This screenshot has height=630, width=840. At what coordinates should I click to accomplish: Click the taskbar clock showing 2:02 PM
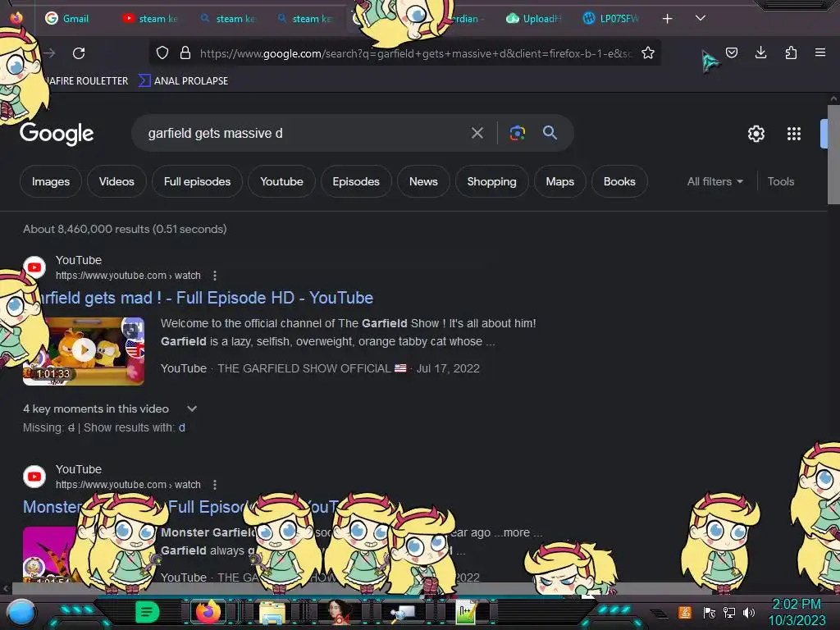[797, 612]
